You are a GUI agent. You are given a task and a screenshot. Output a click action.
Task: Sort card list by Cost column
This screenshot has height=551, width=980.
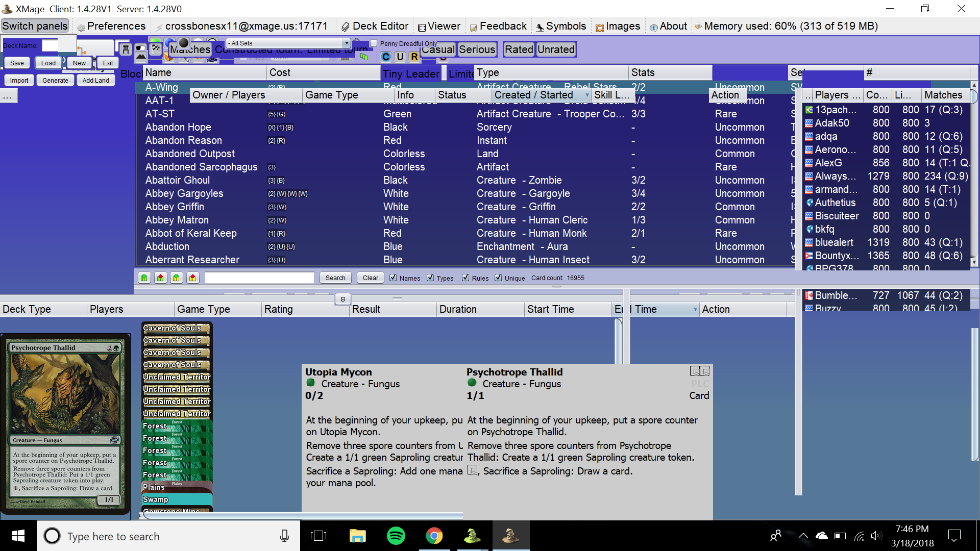coord(324,73)
